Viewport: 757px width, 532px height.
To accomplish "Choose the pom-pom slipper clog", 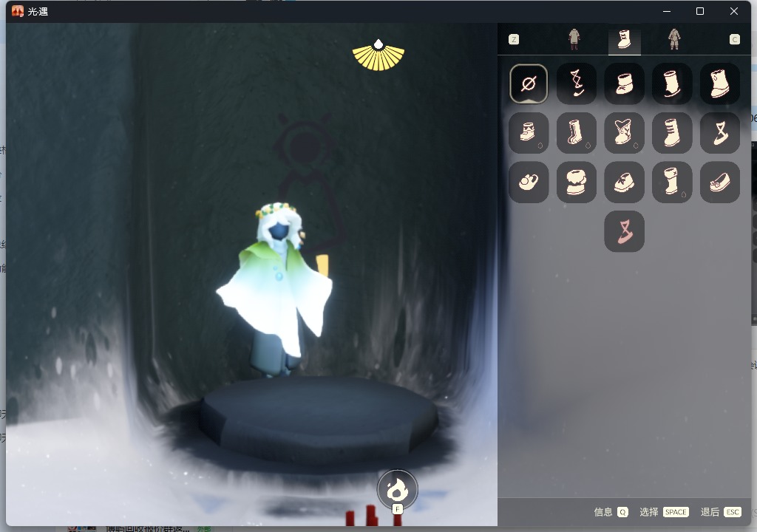I will [x=528, y=182].
